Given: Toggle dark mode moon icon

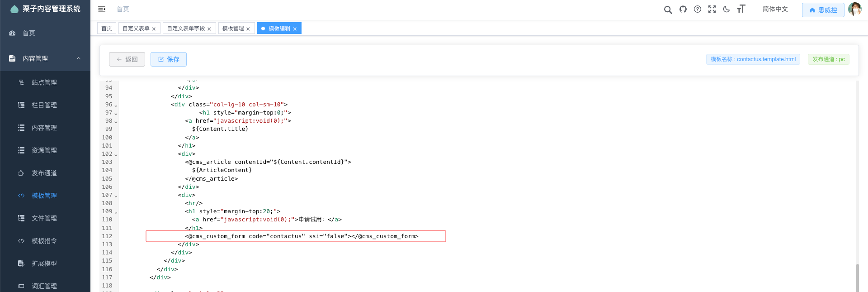Looking at the screenshot, I should (726, 9).
